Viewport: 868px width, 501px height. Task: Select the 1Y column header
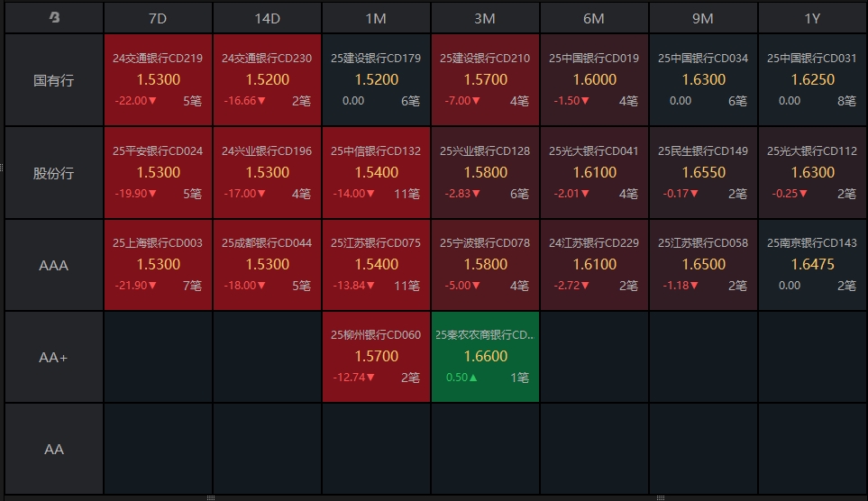(x=812, y=18)
